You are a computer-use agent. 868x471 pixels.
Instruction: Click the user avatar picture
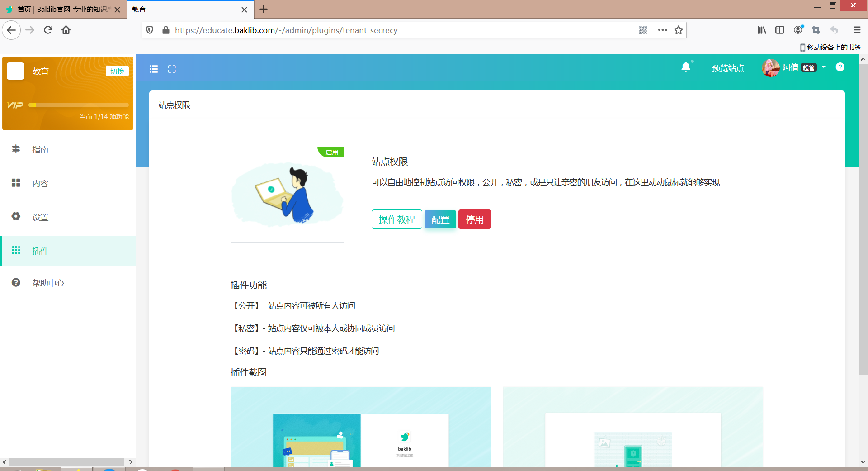[771, 68]
